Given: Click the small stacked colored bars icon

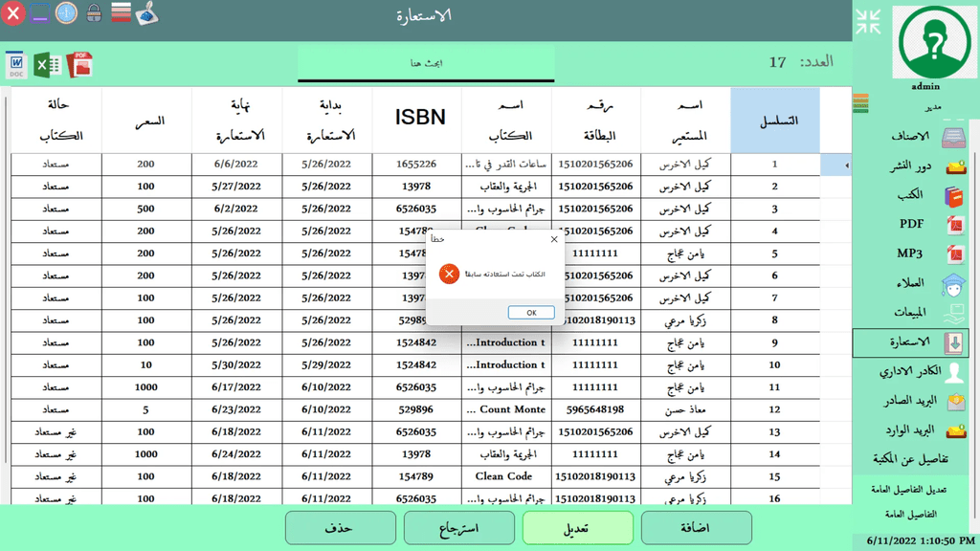Looking at the screenshot, I should click(x=860, y=103).
